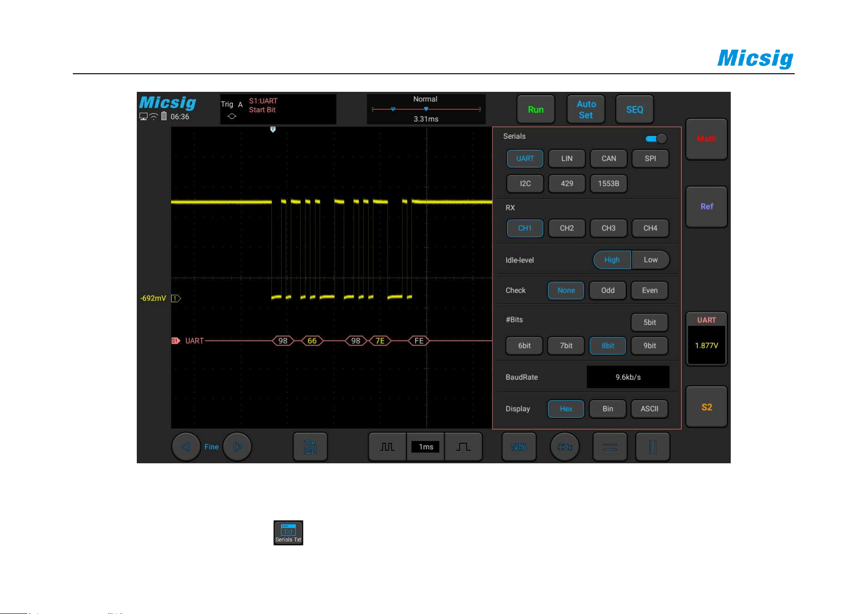Tap the 1ms timebase value
This screenshot has height=614, width=868.
click(426, 447)
